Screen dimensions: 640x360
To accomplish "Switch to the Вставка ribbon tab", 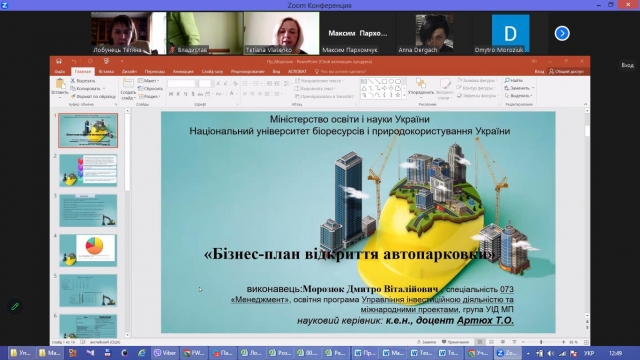I will 106,71.
